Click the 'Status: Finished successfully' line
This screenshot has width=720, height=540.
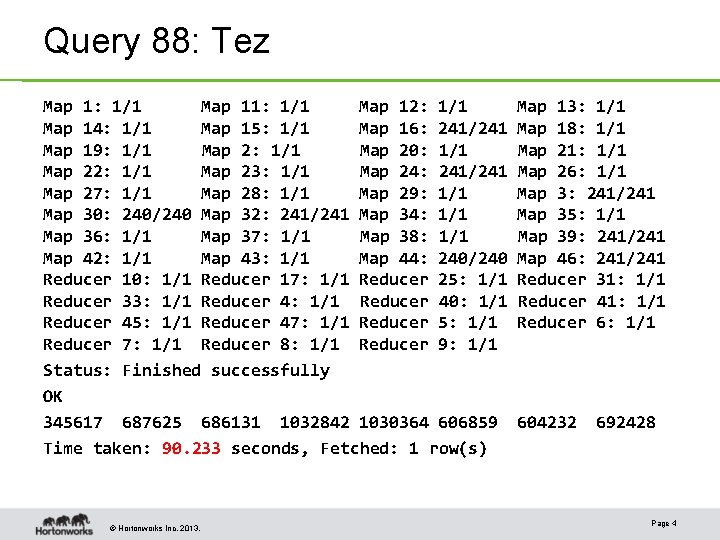pos(186,371)
